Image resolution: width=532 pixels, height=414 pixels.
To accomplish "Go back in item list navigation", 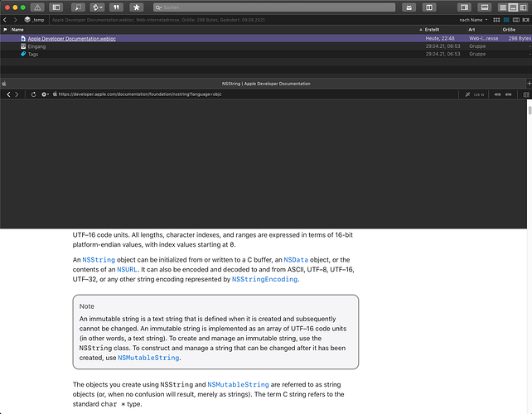I will 5,20.
